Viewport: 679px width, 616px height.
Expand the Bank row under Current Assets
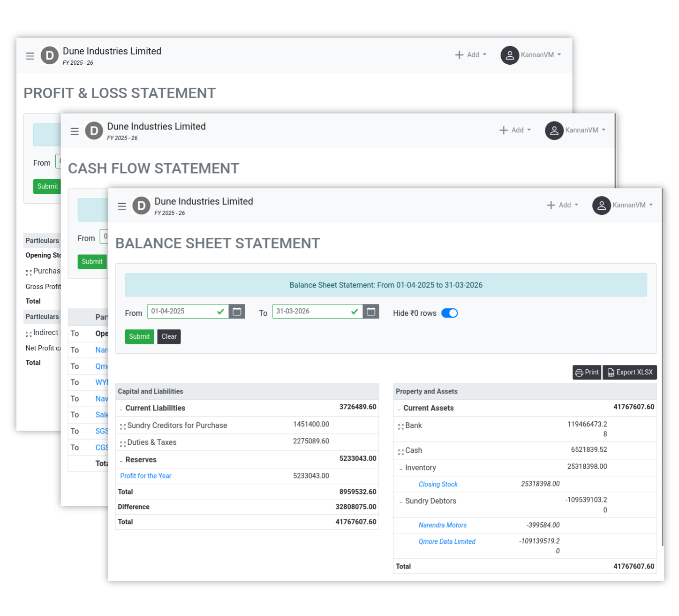(400, 427)
